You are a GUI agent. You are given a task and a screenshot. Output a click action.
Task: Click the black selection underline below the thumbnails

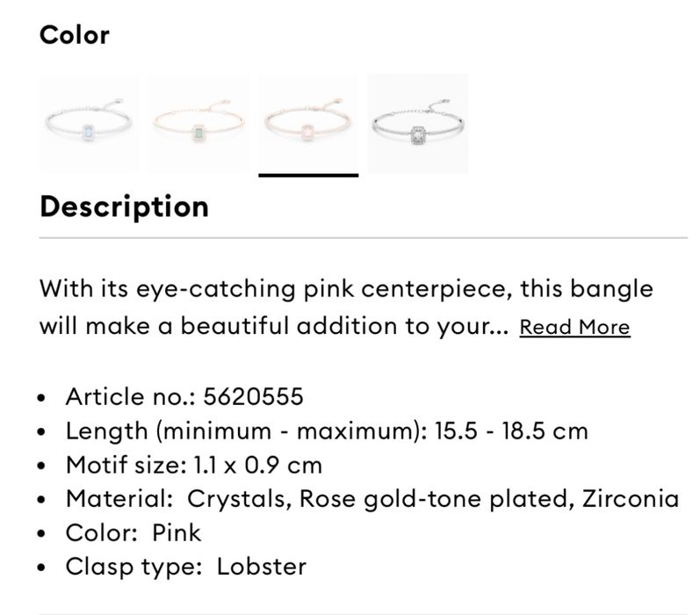[308, 175]
